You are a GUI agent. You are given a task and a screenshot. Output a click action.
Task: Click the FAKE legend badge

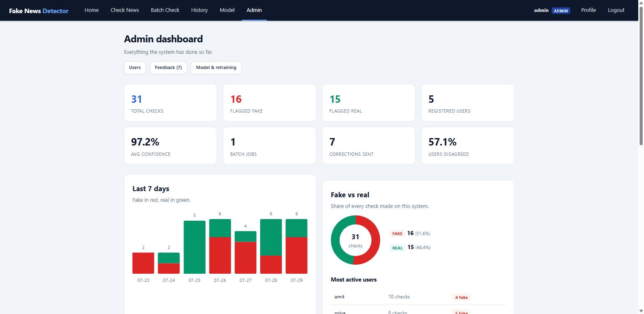(x=397, y=233)
